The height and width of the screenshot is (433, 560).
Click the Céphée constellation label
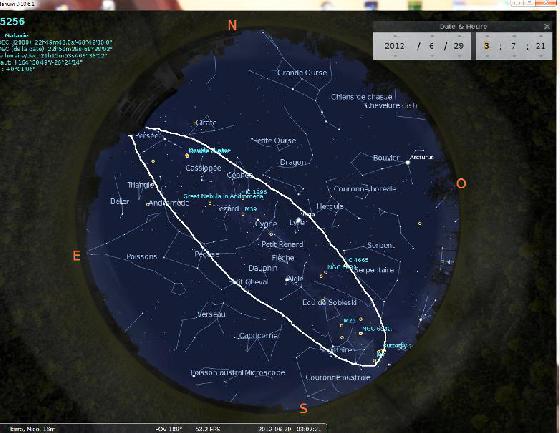(x=240, y=175)
